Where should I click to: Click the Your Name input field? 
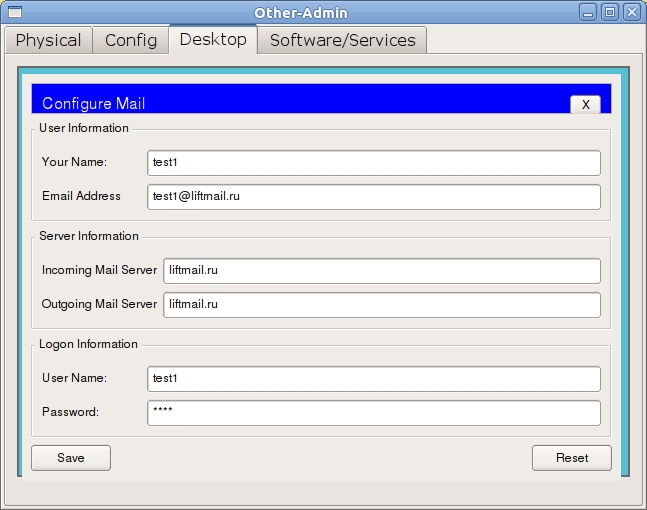373,163
